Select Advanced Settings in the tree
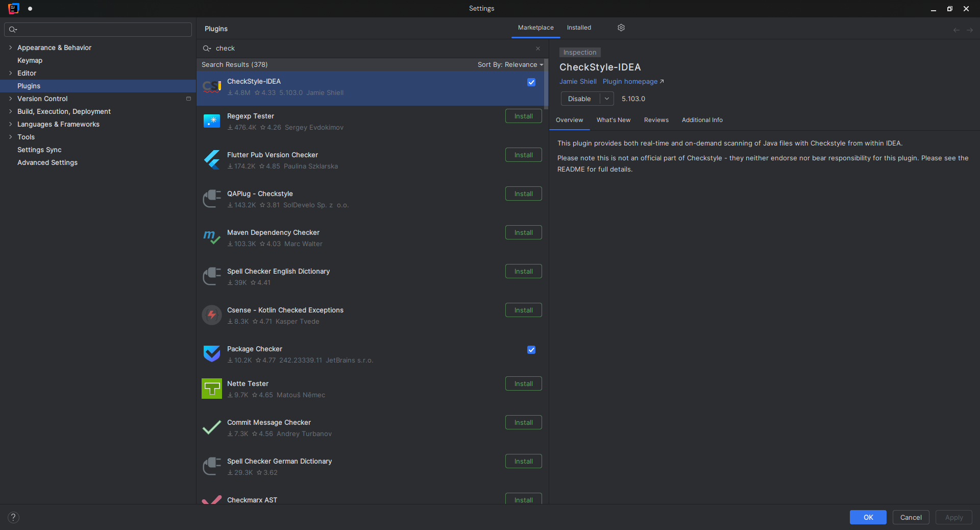Screen dimensions: 980x530 (x=98, y=162)
